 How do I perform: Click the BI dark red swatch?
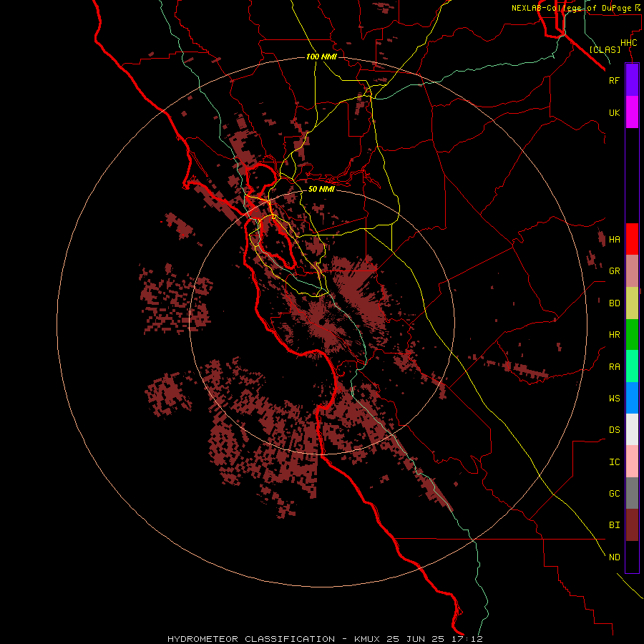pyautogui.click(x=632, y=525)
